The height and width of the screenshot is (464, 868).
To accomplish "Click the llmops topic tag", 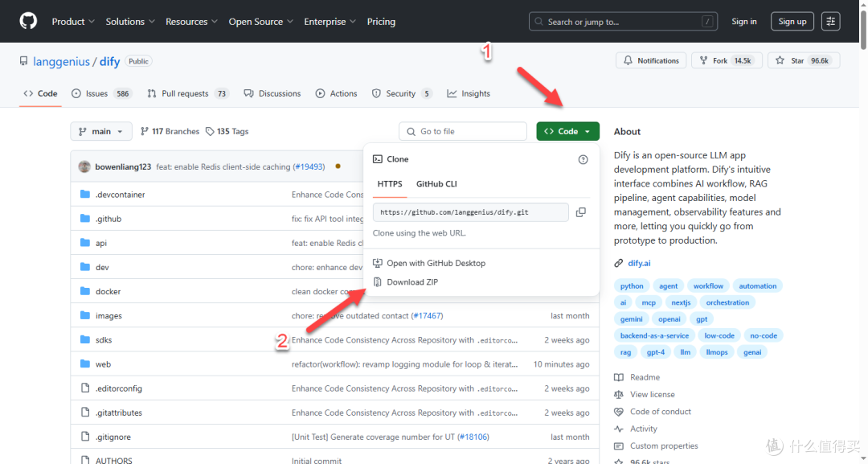I will (717, 352).
